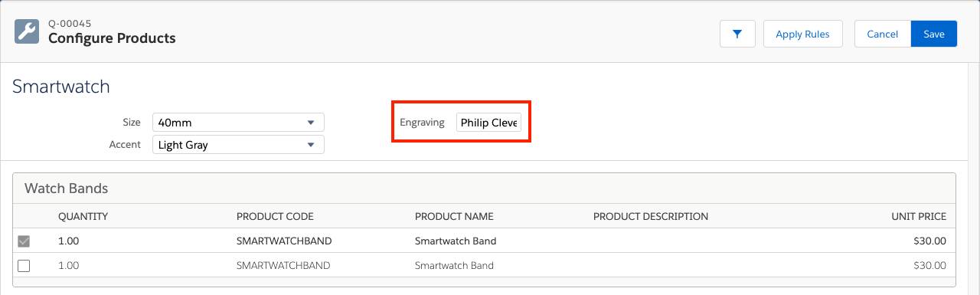Toggle the checked Smartwatch Band checkbox
Image resolution: width=980 pixels, height=295 pixels.
click(x=24, y=241)
